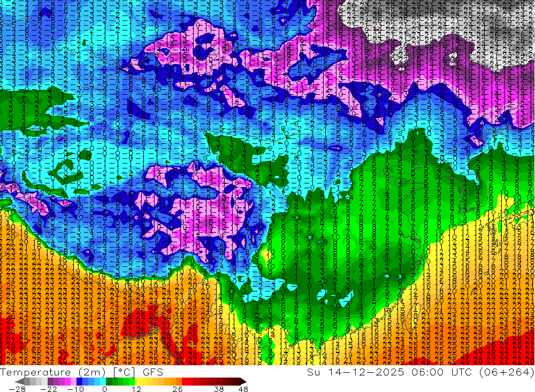The width and height of the screenshot is (535, 392).
Task: Select the cyan swatch just before 0
Action: pyautogui.click(x=103, y=382)
